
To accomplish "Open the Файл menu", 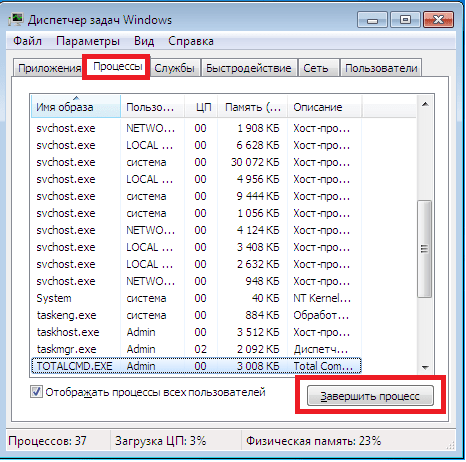I will pyautogui.click(x=27, y=41).
